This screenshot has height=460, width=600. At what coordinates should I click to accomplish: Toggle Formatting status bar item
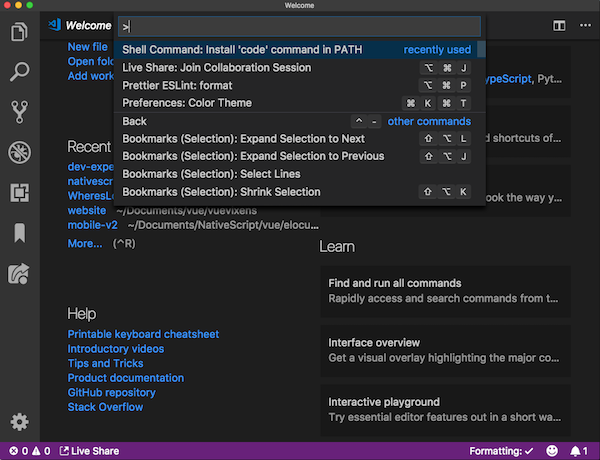tap(500, 451)
